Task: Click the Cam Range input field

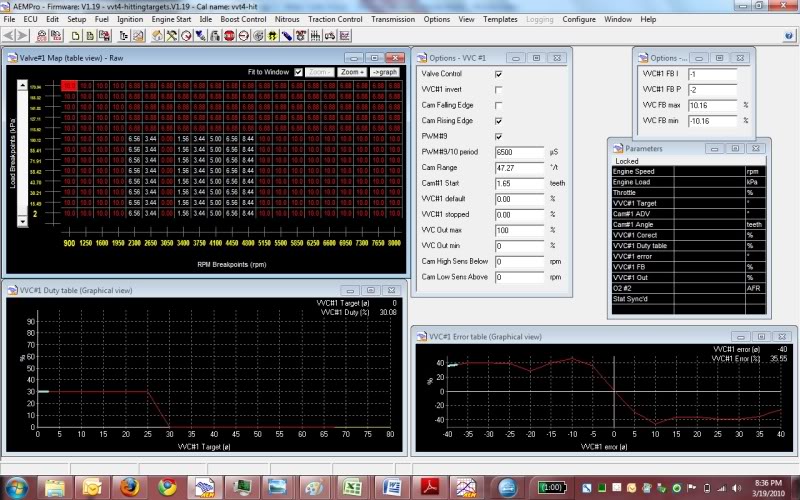Action: (x=519, y=168)
